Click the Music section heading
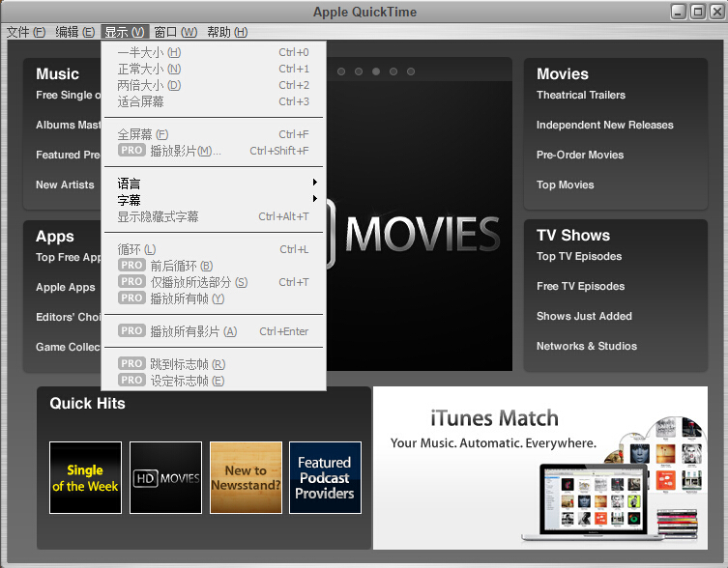Screen dimensions: 728x568 58,73
